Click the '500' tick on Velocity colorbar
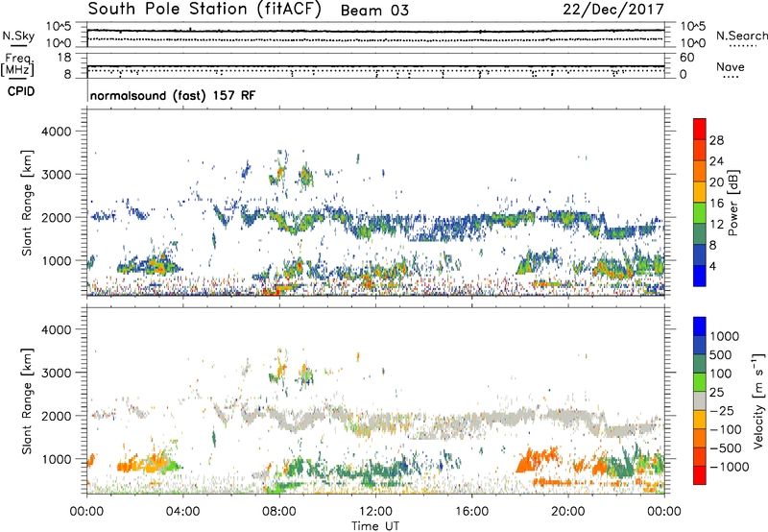 723,355
